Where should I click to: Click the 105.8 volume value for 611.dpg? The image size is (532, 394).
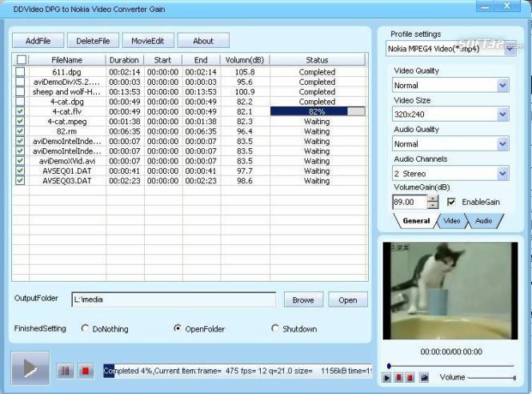tap(245, 72)
